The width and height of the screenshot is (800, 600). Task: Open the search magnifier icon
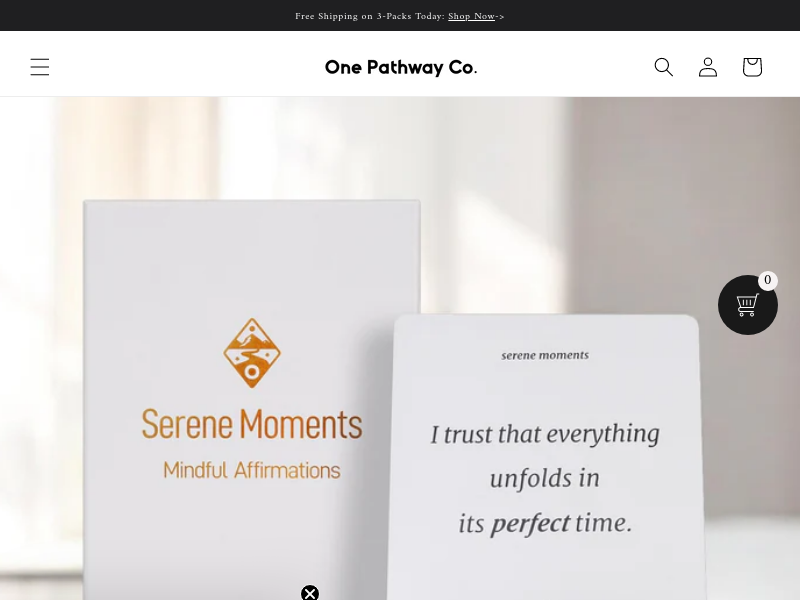[664, 67]
